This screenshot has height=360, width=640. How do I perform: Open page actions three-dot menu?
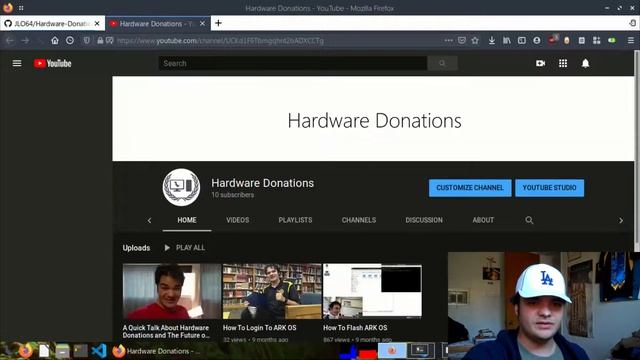pos(448,40)
